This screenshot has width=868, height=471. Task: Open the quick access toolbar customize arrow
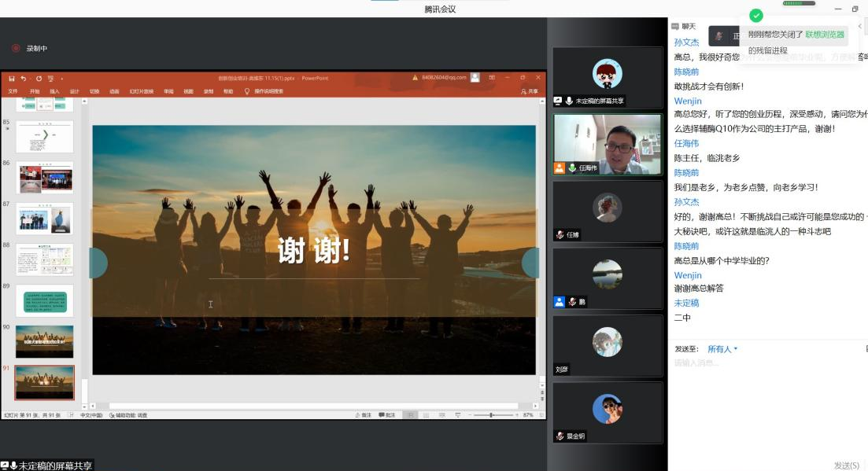pos(62,79)
